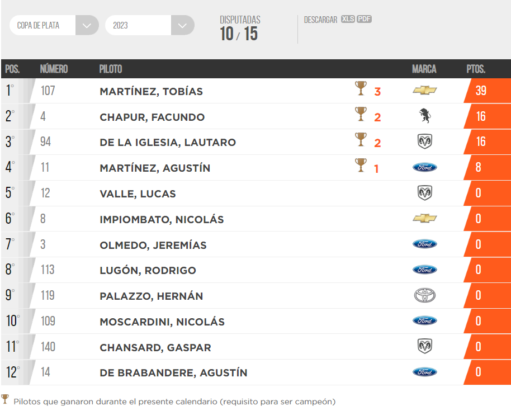The width and height of the screenshot is (511, 420).
Task: Sort by the PTOS. column header
Action: click(x=476, y=69)
